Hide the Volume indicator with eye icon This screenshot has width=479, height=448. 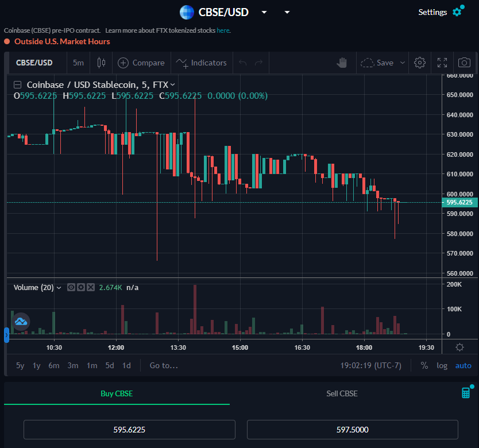coord(71,287)
